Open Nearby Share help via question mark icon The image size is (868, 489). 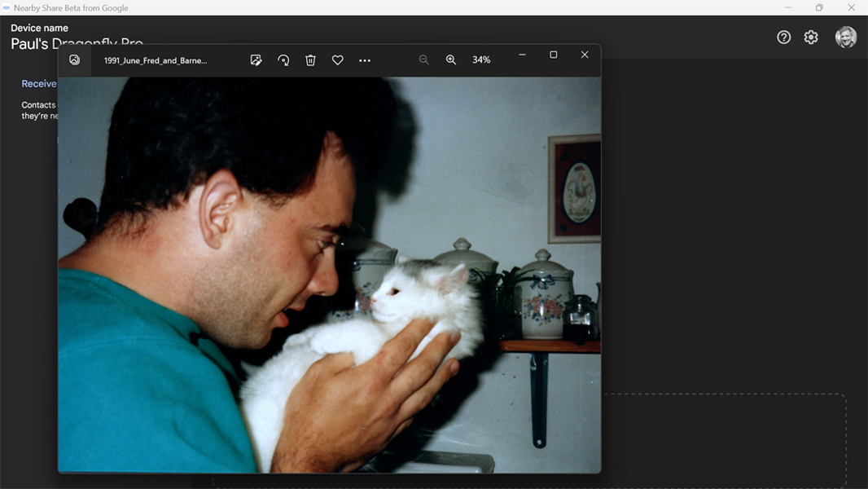click(x=783, y=37)
